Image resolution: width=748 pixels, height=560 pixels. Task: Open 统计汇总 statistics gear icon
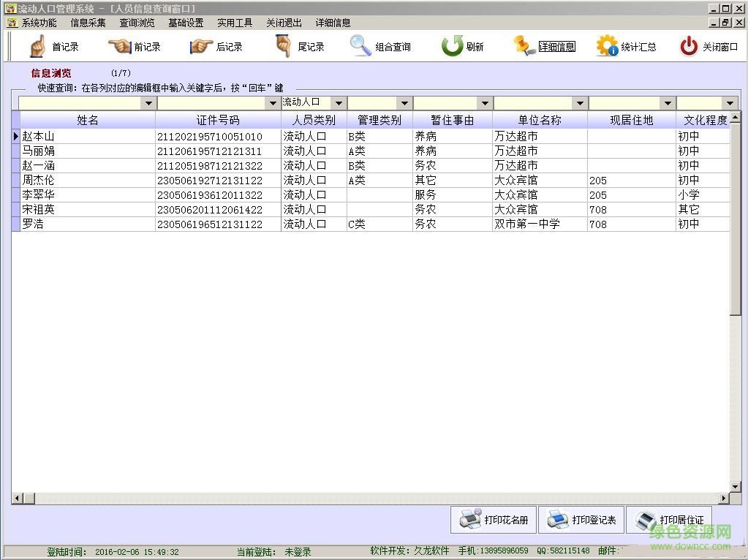[x=607, y=46]
